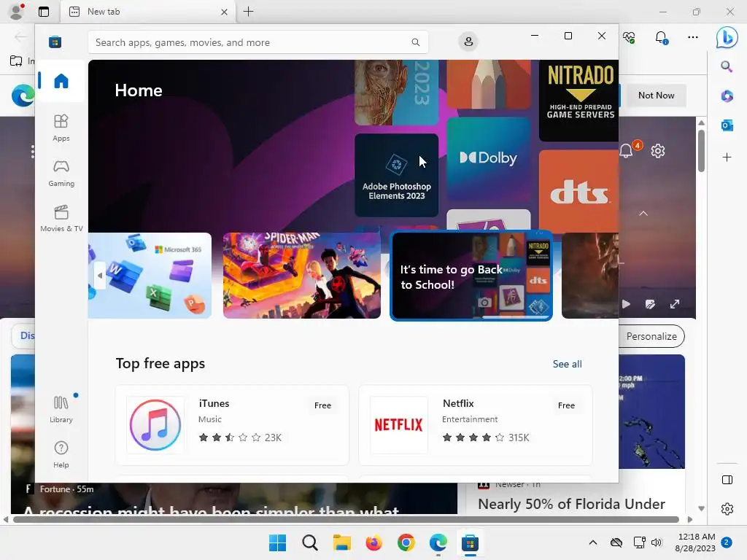
Task: Click Edge page horizontal scrollbar
Action: pos(346,519)
